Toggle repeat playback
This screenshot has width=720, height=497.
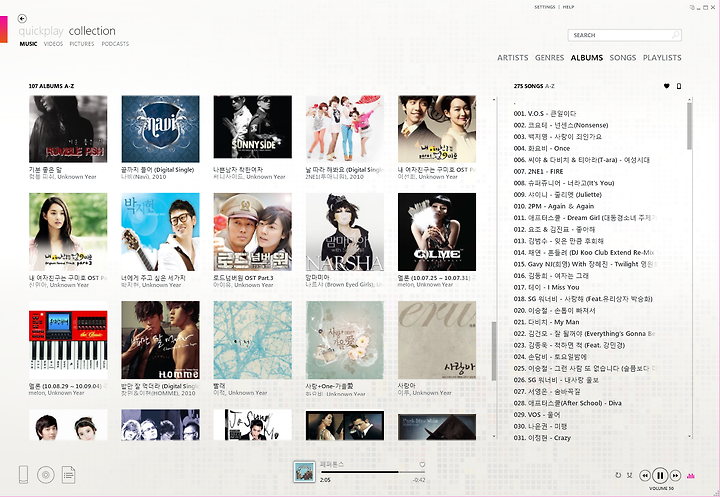click(618, 475)
